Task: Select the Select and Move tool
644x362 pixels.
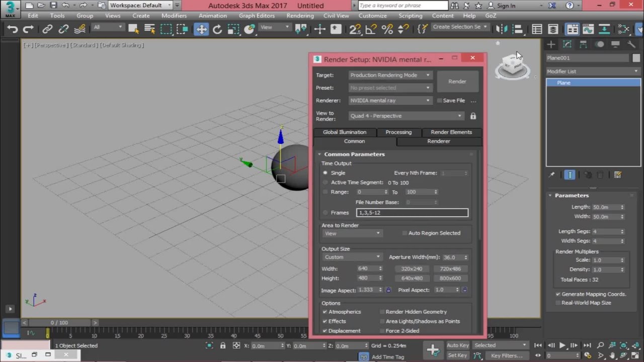Action: (x=201, y=29)
